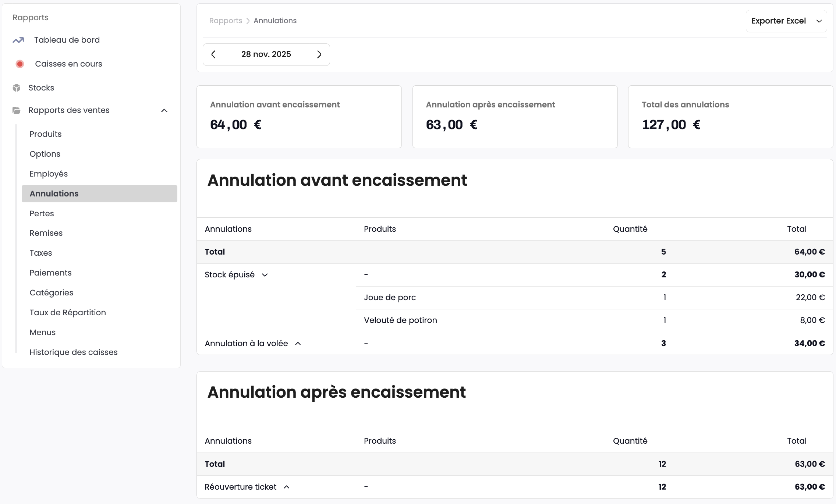Collapse the Réouverture ticket row
This screenshot has width=836, height=504.
pos(287,487)
